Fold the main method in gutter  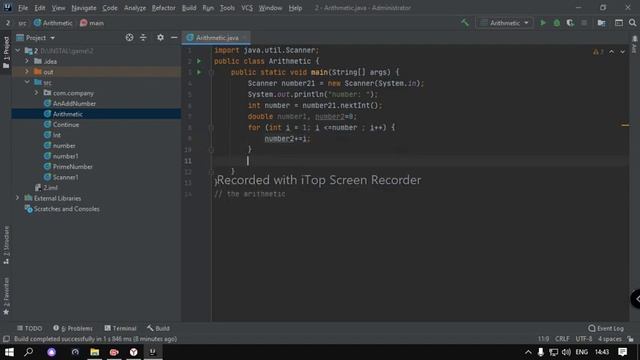click(x=211, y=73)
